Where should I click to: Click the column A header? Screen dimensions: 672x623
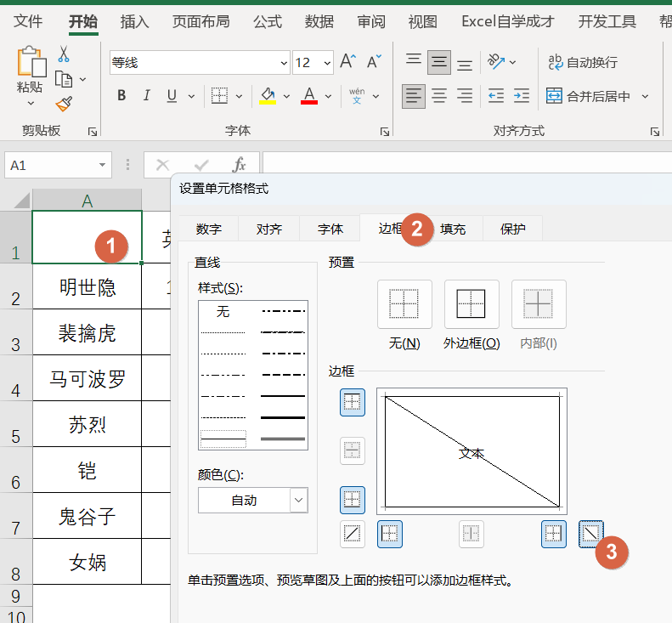(87, 201)
